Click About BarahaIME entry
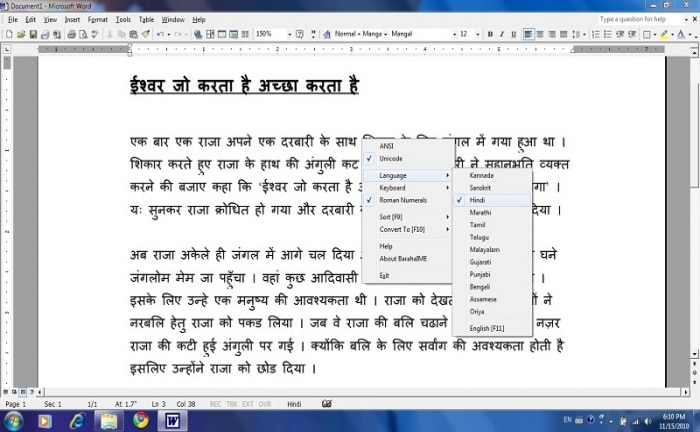The image size is (700, 432). point(402,257)
